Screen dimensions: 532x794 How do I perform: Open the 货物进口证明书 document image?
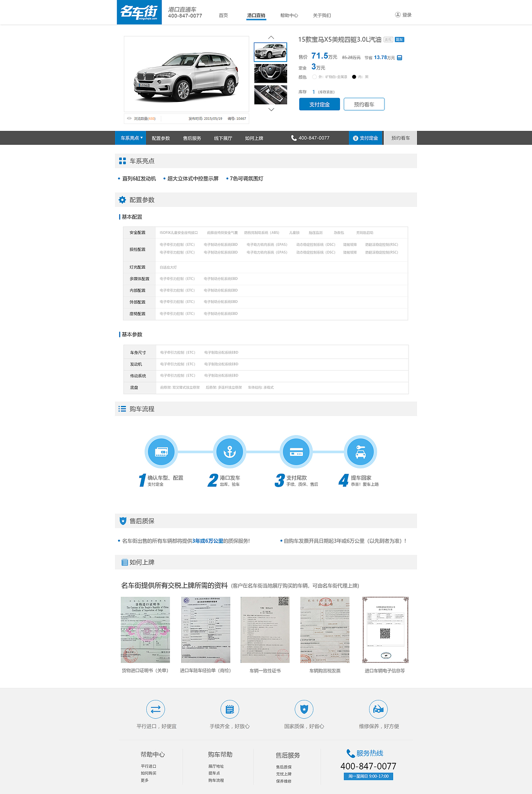[145, 630]
